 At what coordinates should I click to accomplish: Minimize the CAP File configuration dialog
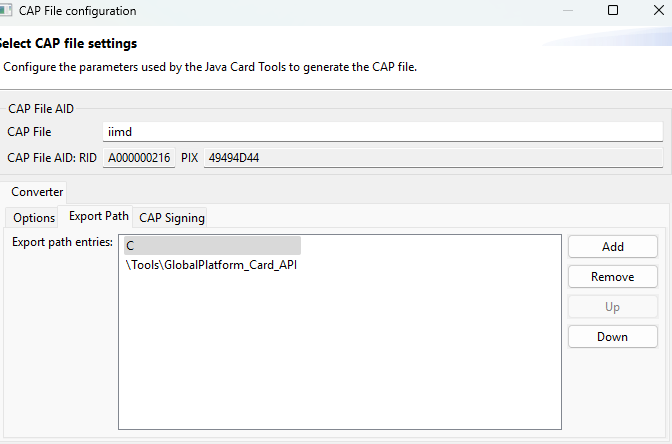coord(568,10)
